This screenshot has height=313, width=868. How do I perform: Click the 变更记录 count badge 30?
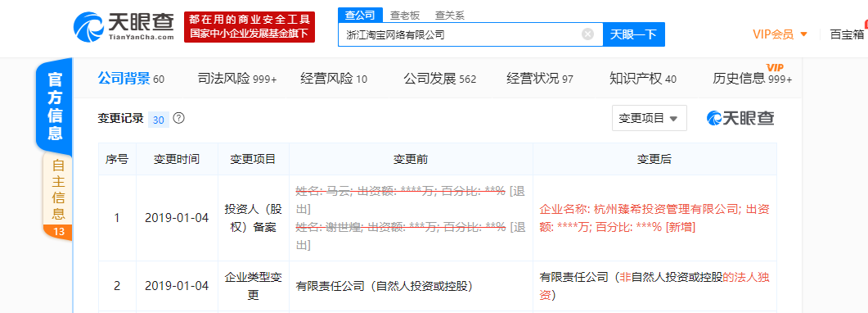point(159,120)
